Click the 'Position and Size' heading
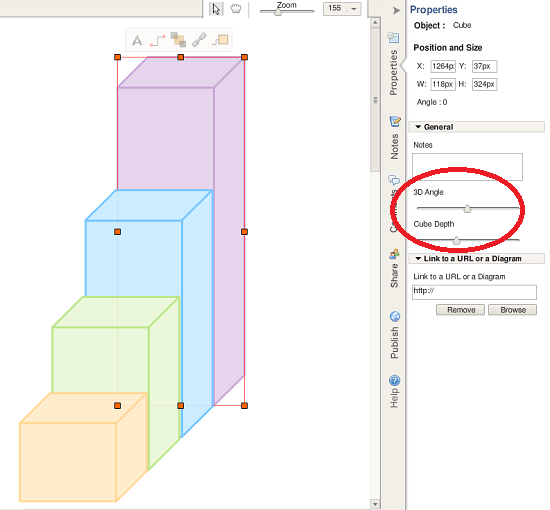This screenshot has height=510, width=550. tap(448, 48)
